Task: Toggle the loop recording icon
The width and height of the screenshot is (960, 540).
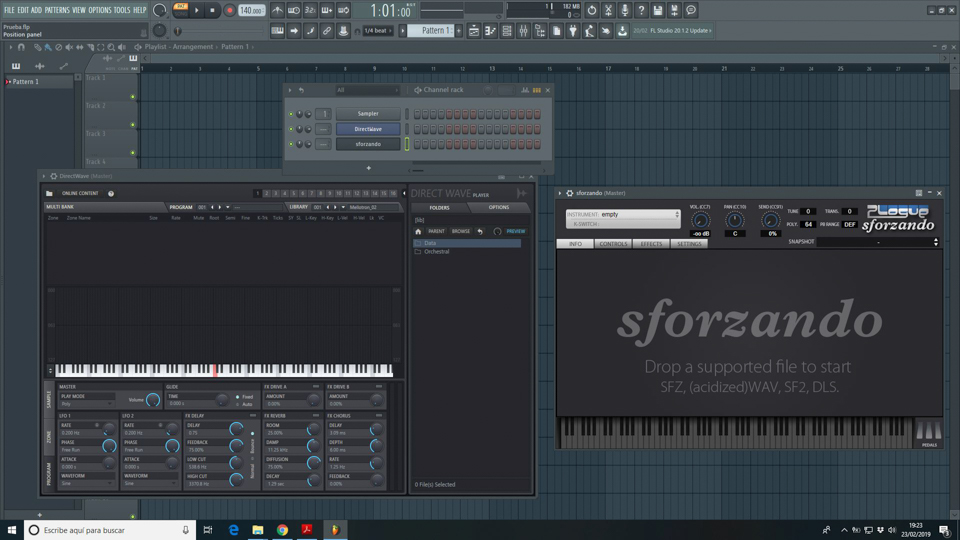Action: click(x=343, y=10)
